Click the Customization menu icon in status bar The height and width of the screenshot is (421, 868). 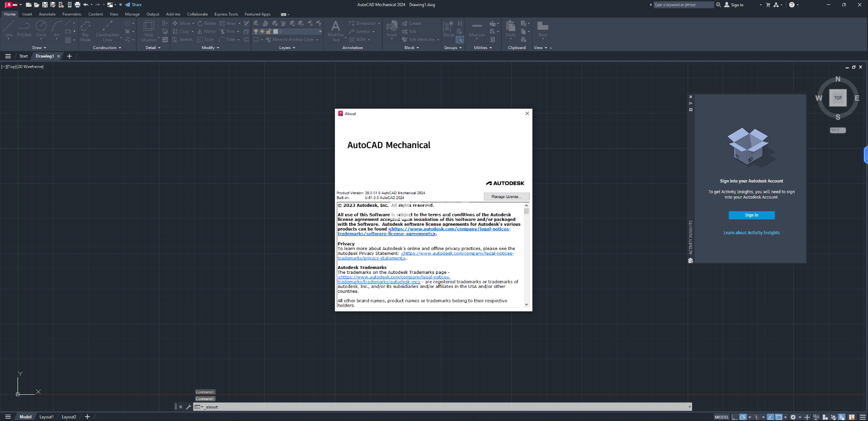863,417
